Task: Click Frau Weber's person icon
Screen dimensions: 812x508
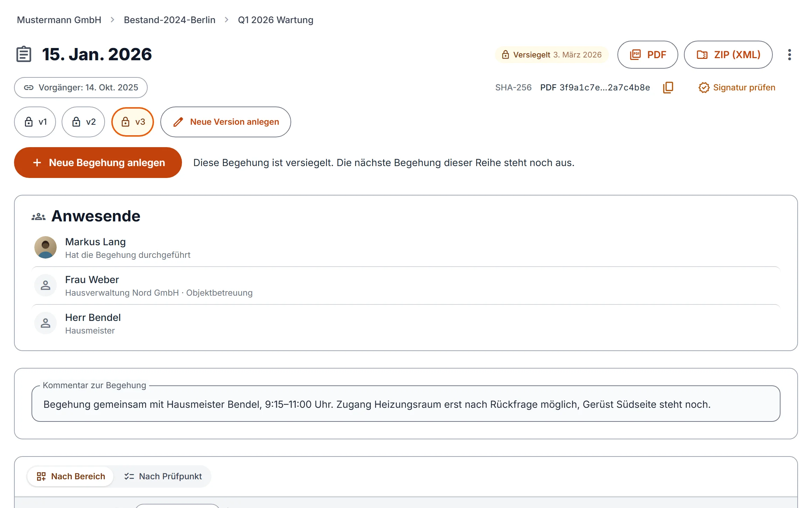Action: coord(45,285)
